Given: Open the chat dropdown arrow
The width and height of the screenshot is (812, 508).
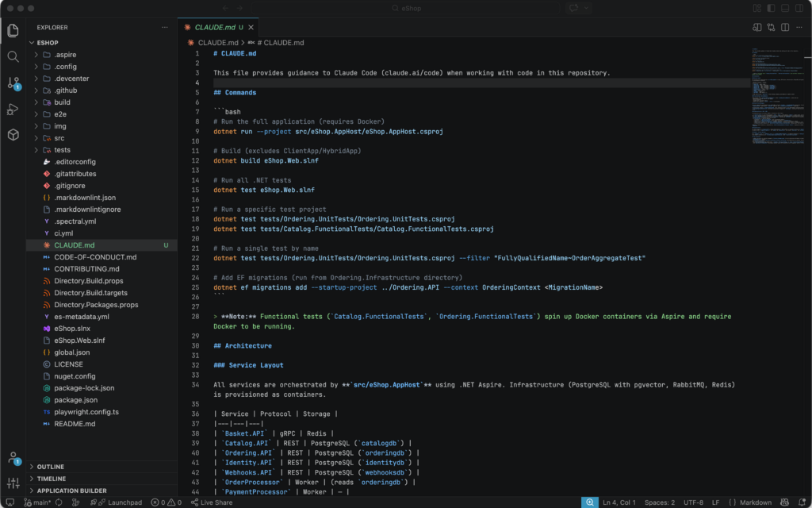Looking at the screenshot, I should (x=586, y=8).
